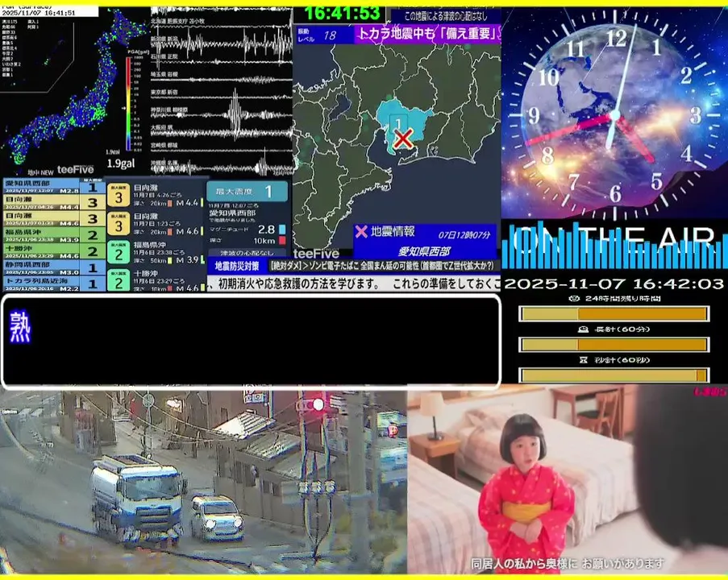Select the 日向灘 M4.4 row in left list
The height and width of the screenshot is (580, 728).
click(53, 202)
